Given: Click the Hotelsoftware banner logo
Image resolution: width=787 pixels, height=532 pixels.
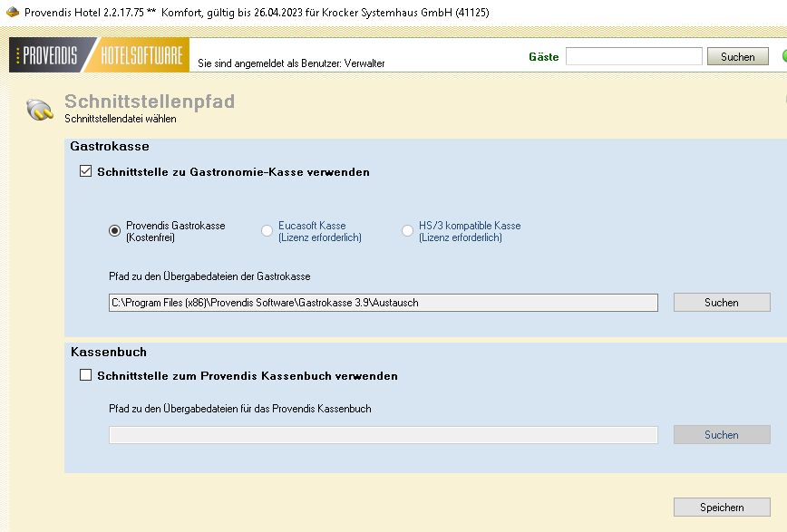Looking at the screenshot, I should coord(141,56).
